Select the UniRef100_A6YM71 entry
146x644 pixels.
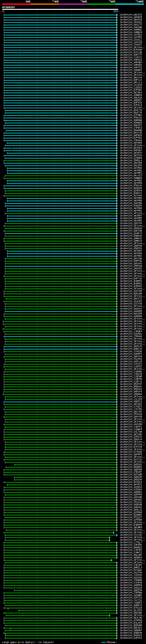pyautogui.click(x=131, y=485)
